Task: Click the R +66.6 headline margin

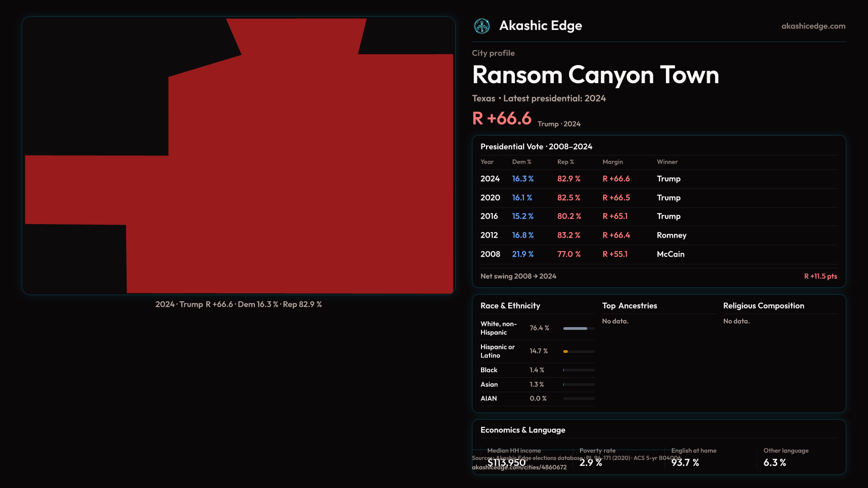Action: pos(502,118)
